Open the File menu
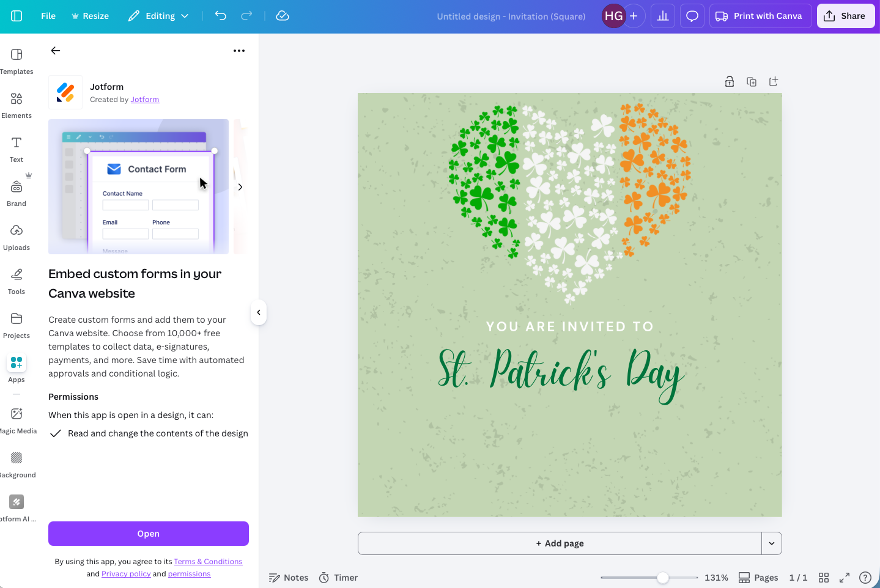 click(x=48, y=16)
